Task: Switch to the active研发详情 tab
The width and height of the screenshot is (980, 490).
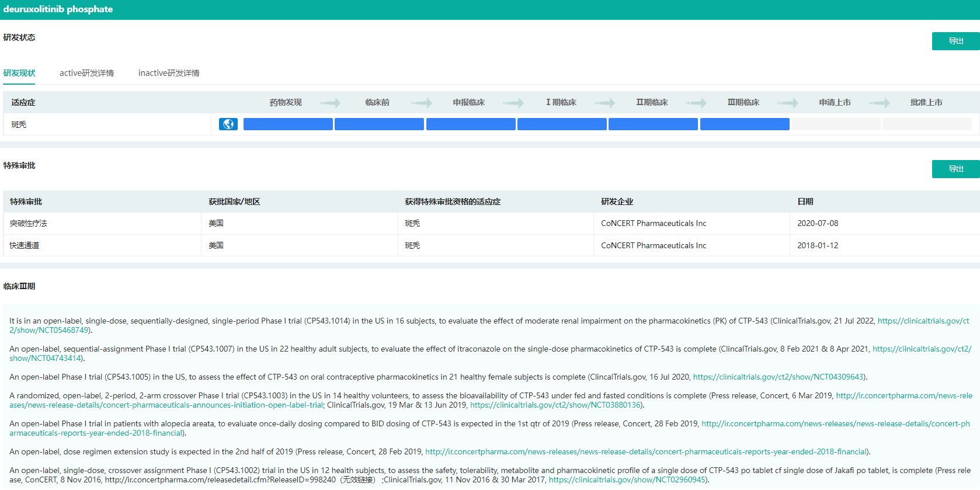Action: 86,73
